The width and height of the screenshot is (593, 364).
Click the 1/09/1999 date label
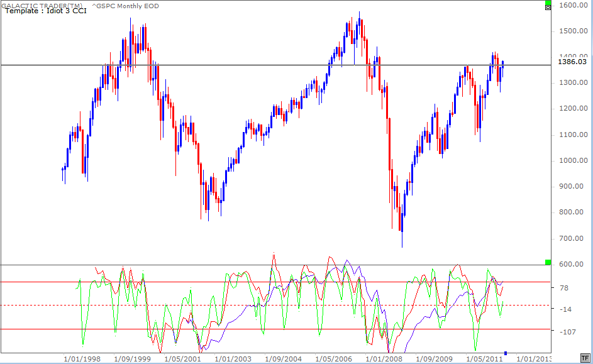(x=132, y=359)
